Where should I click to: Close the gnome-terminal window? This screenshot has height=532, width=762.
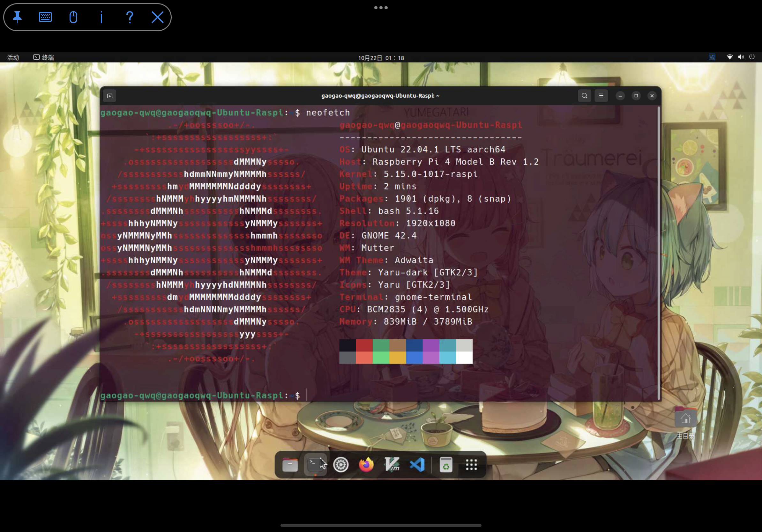(x=652, y=96)
